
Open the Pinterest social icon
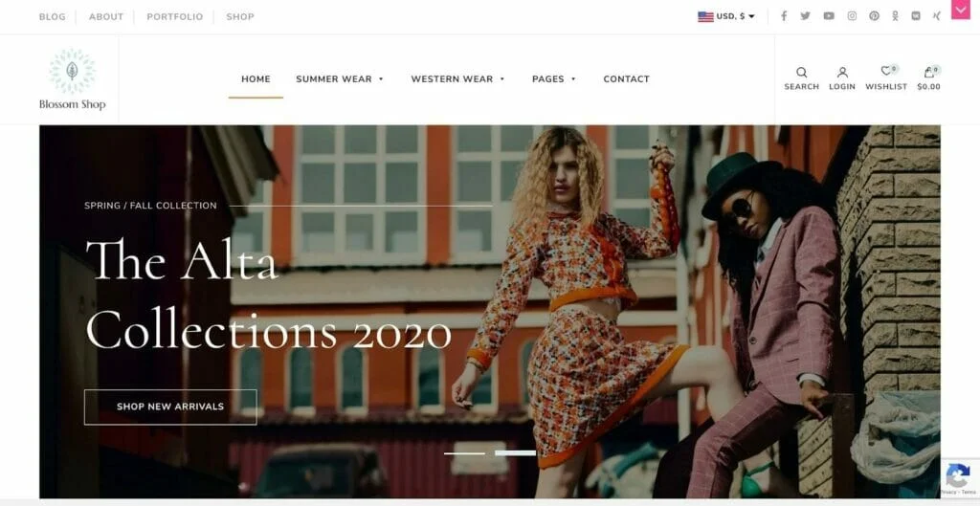pos(874,16)
